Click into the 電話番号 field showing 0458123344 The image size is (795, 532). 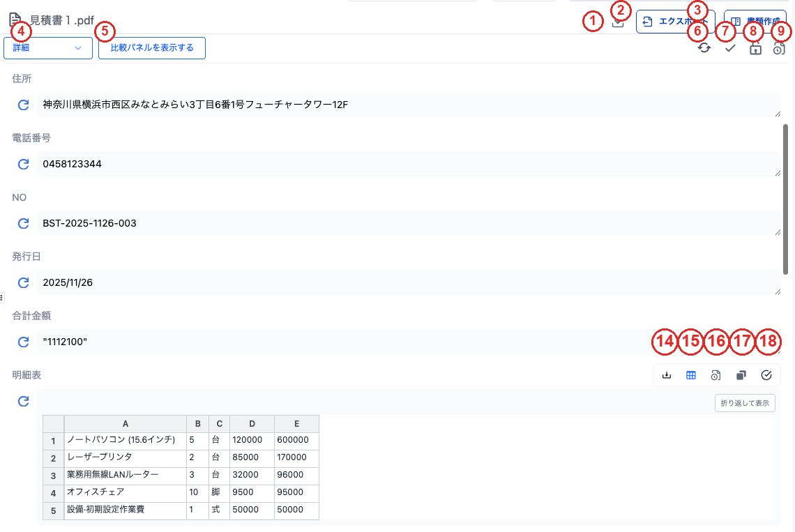point(409,165)
